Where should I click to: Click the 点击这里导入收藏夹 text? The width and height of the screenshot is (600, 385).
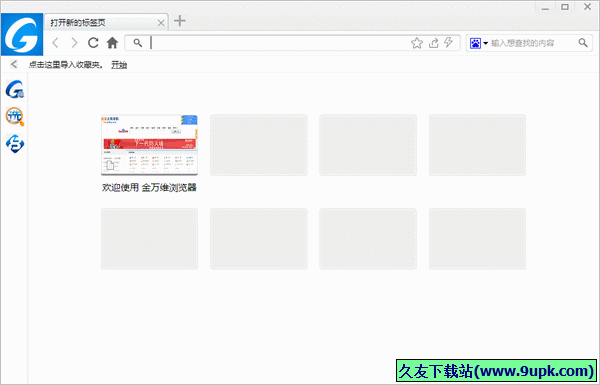coord(66,65)
